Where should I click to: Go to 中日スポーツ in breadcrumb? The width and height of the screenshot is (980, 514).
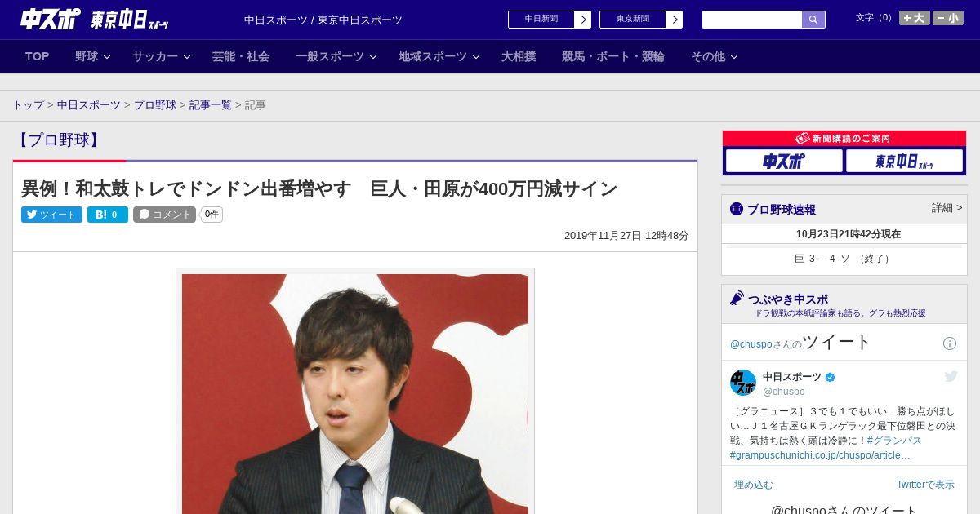[89, 105]
